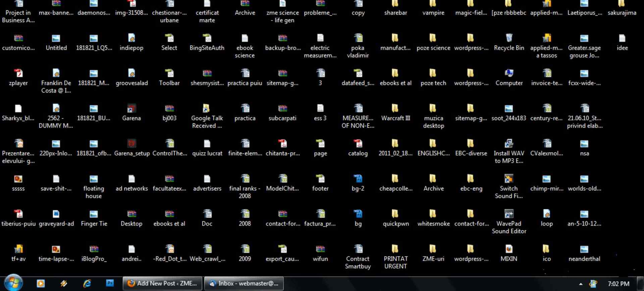Switch to Inbox webmaster taskbar window

click(244, 283)
